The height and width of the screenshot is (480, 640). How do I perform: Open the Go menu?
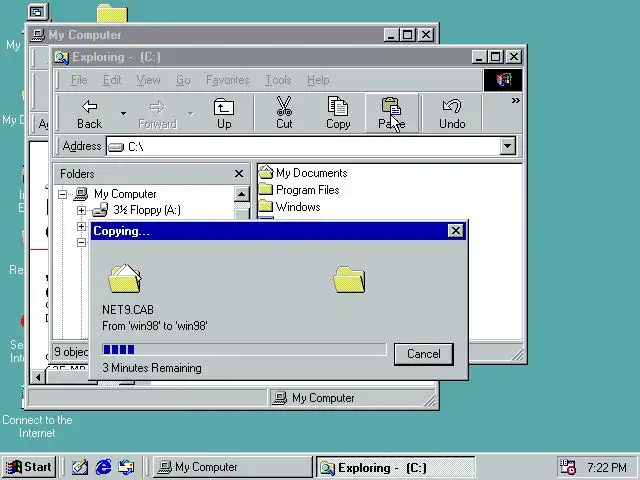[183, 80]
